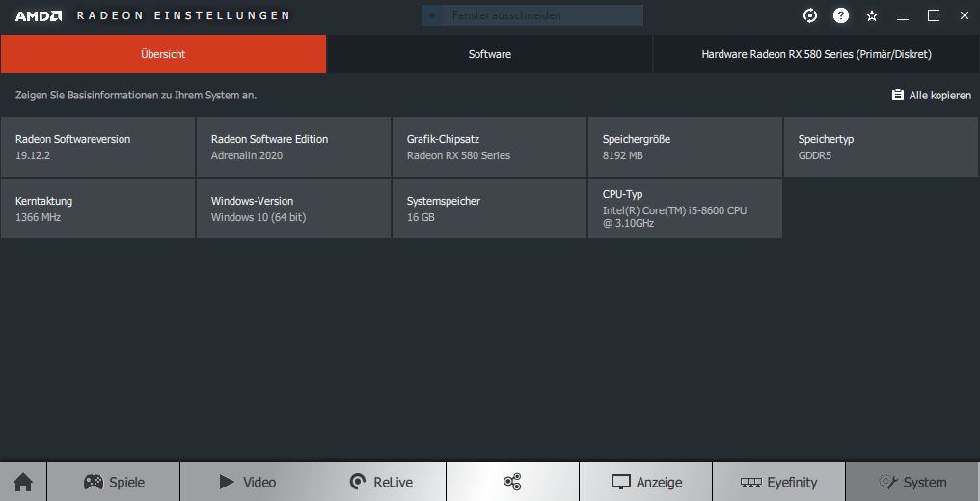Switch to the Software tab
The height and width of the screenshot is (501, 980).
point(490,54)
